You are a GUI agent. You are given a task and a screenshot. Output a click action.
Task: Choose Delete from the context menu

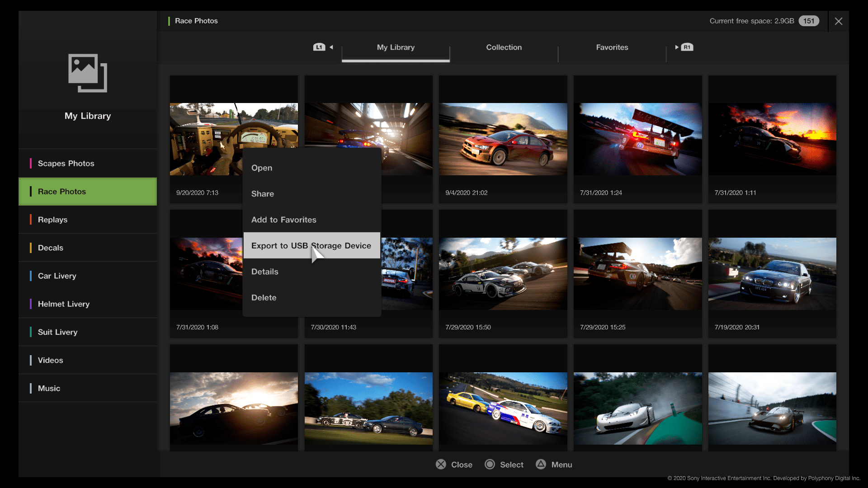[x=312, y=298]
